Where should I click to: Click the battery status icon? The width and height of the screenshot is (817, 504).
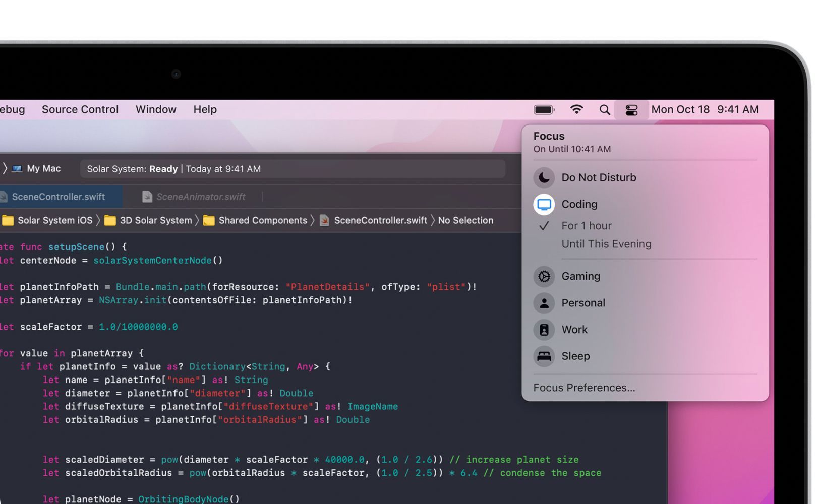point(544,109)
